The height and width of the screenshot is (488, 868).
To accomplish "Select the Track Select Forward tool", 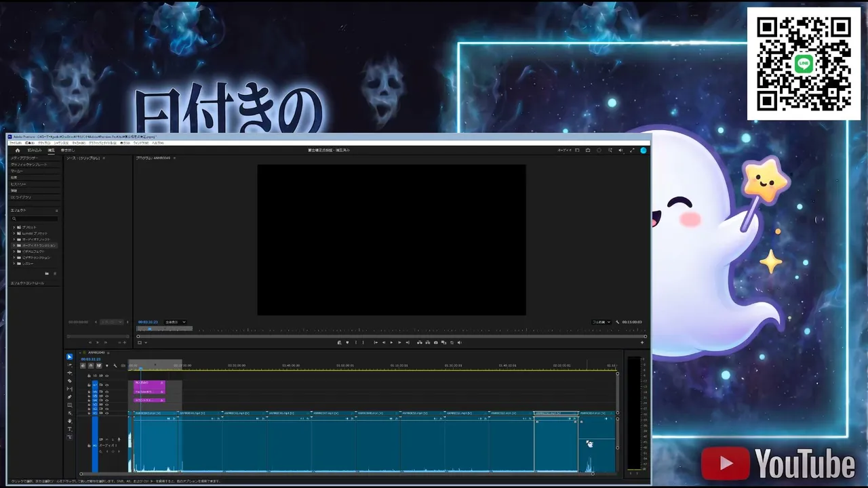I will point(69,365).
